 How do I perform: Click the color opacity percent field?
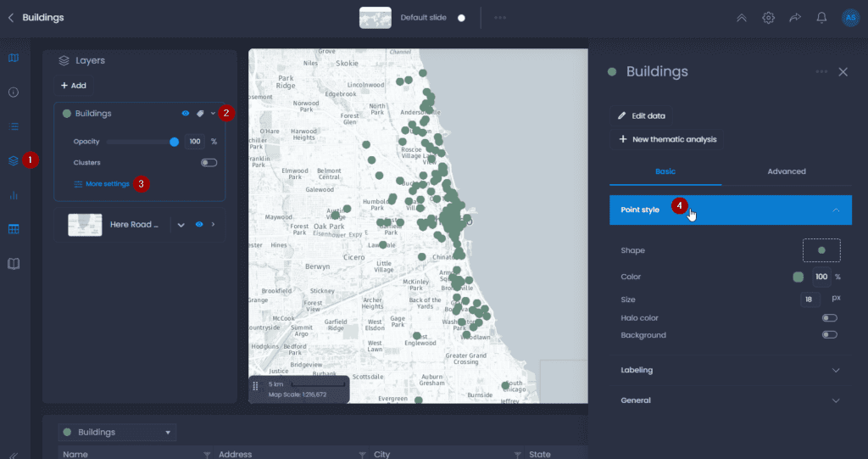[x=821, y=277]
